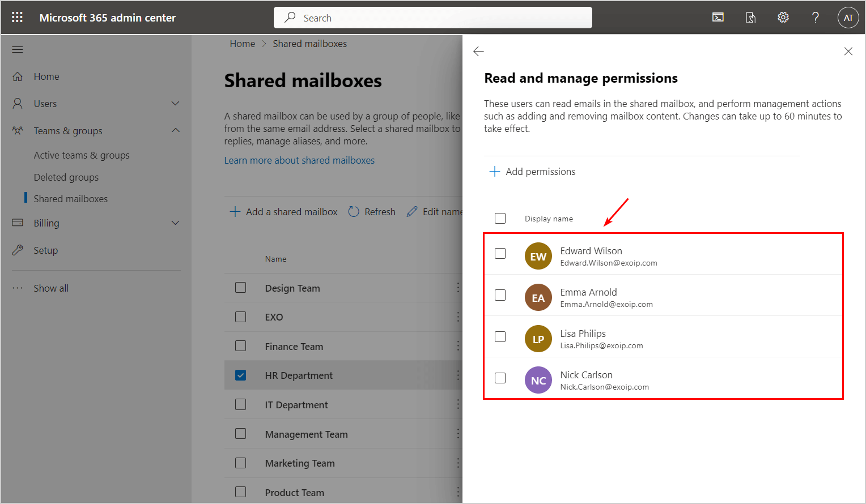
Task: Click Shared mailboxes breadcrumb link
Action: point(310,44)
